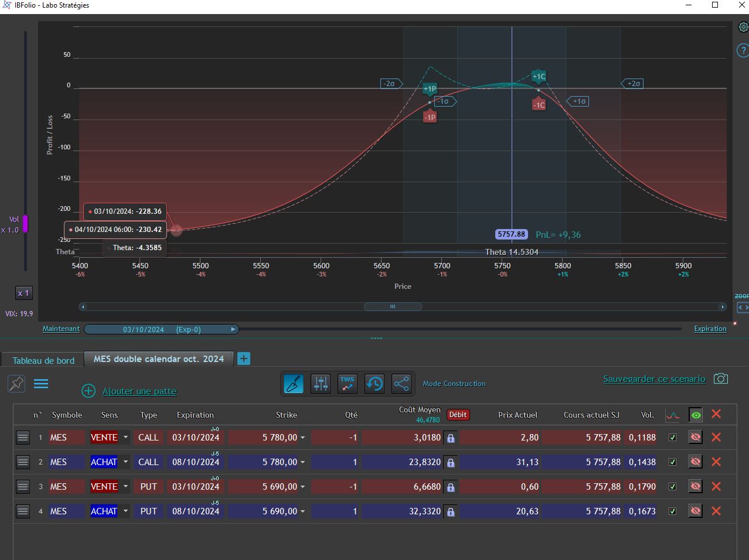Click the plus circle to add a leg
This screenshot has width=749, height=560.
[88, 391]
